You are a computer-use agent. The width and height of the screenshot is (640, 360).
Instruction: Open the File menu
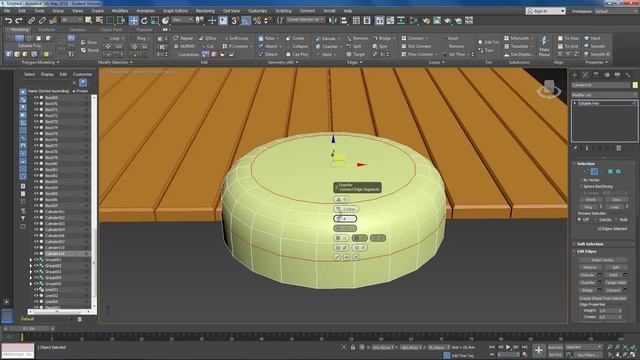[7, 11]
